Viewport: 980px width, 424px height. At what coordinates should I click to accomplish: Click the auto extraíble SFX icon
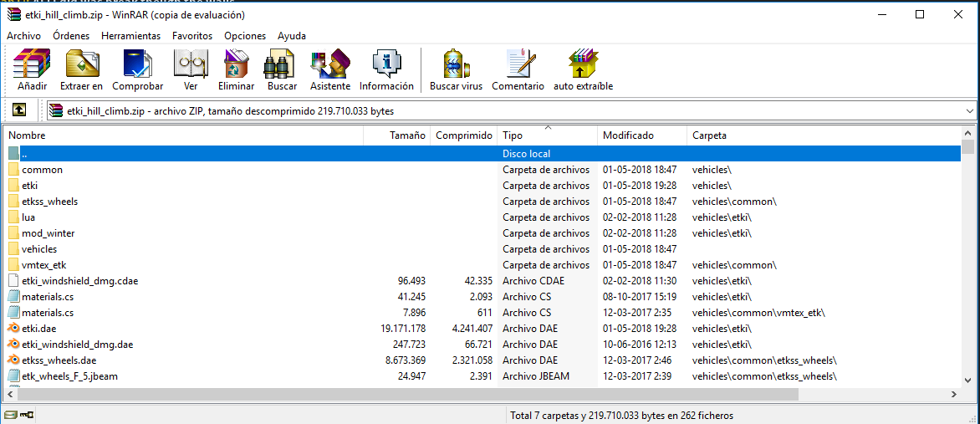point(583,64)
